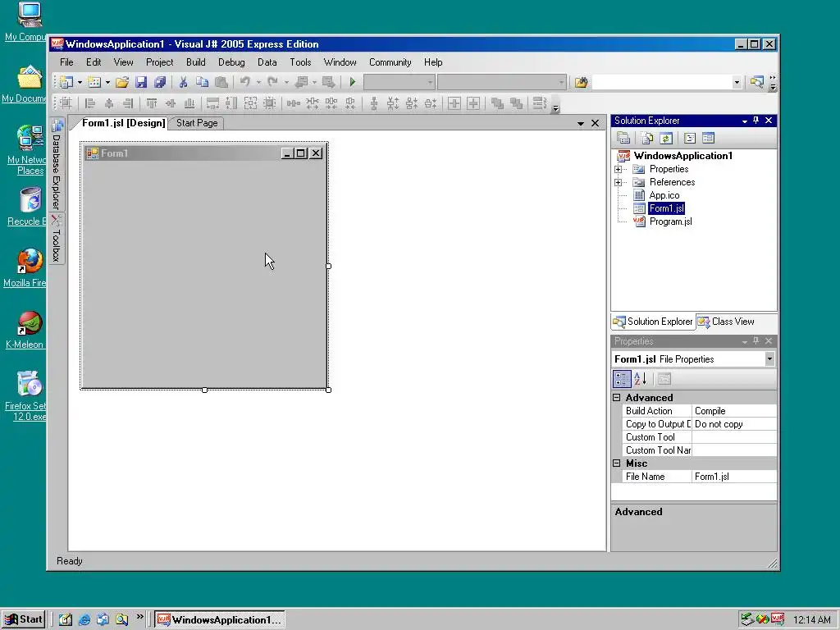Toggle Alphabetical sort in Properties panel
The image size is (840, 630).
(x=640, y=379)
